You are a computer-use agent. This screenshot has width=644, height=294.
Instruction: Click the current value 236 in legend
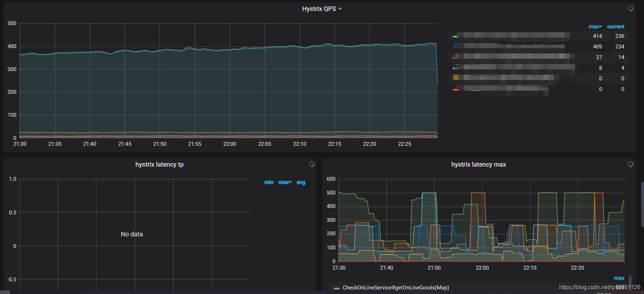point(620,36)
